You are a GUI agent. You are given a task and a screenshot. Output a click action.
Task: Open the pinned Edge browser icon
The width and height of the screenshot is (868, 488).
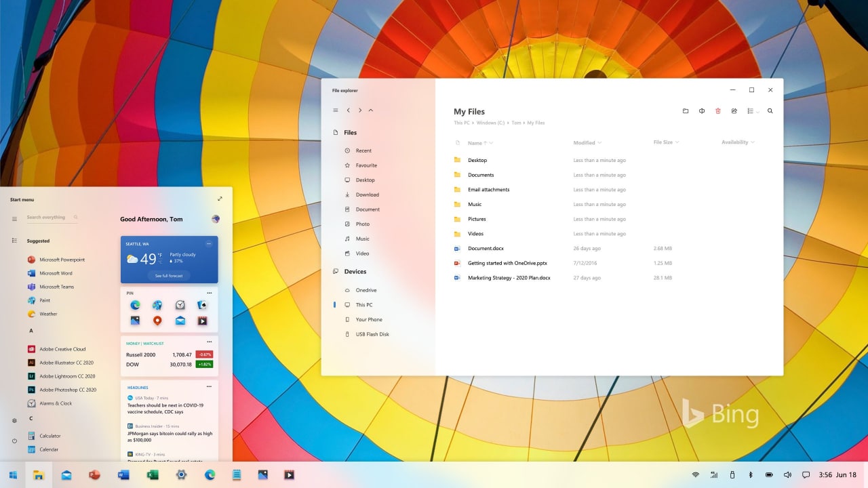[135, 305]
